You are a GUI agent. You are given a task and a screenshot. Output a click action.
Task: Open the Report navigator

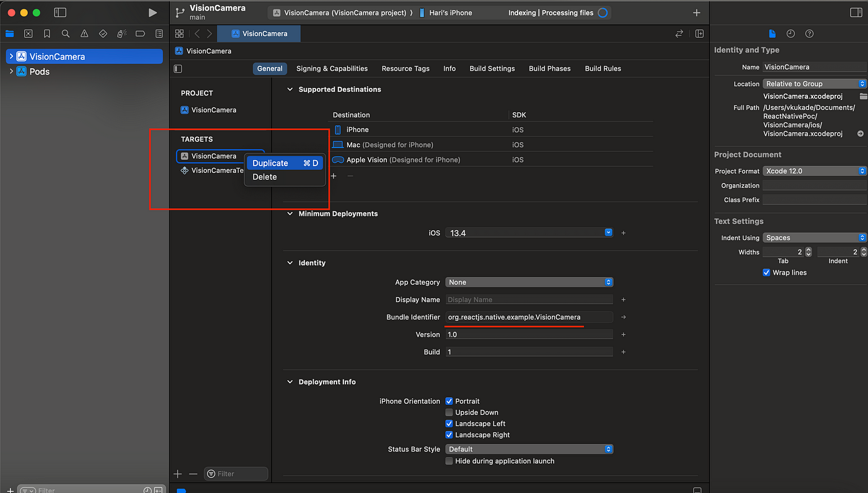(159, 33)
